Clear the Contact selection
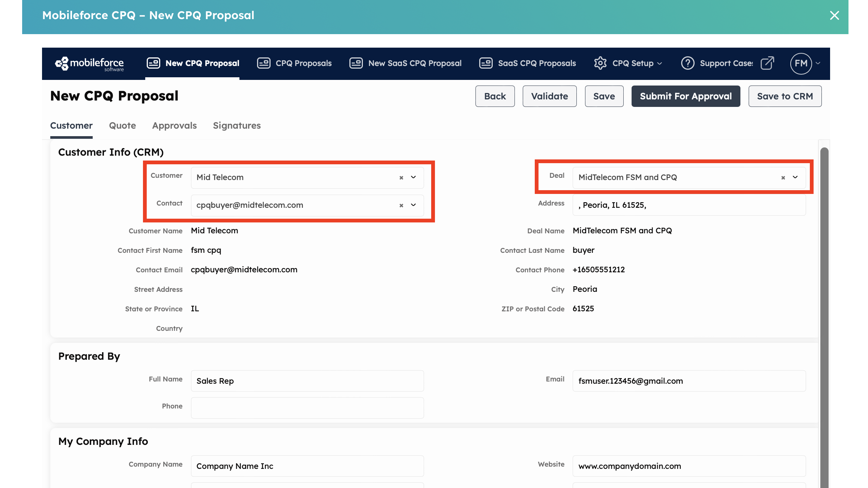Screen dimensions: 868x488 pyautogui.click(x=401, y=205)
